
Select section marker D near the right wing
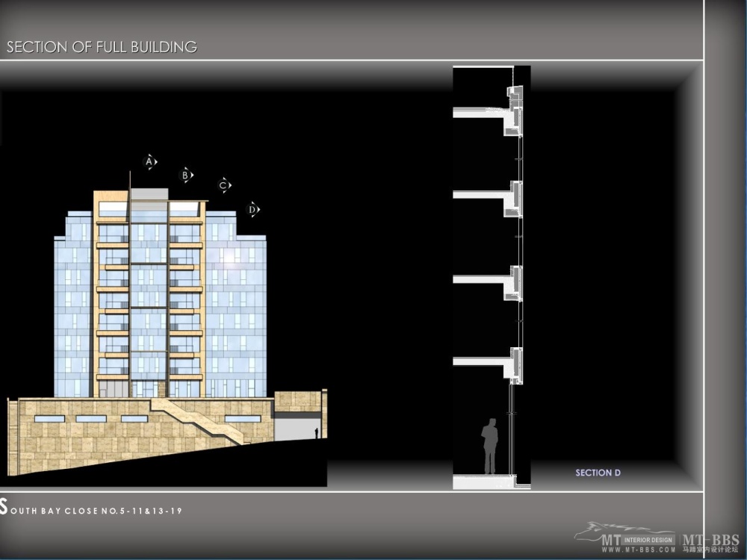click(253, 210)
